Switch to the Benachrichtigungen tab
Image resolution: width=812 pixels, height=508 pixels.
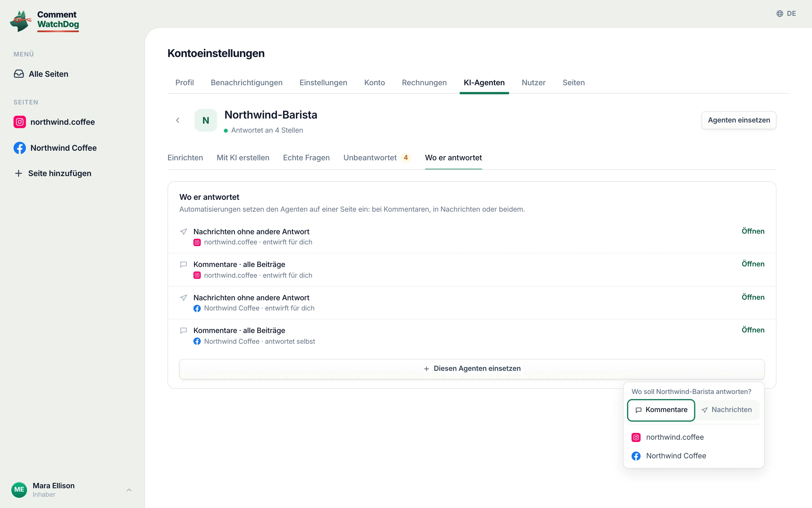[247, 83]
